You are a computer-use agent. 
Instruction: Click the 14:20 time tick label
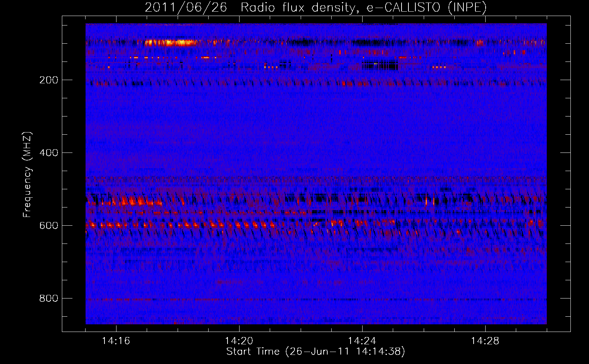(x=239, y=341)
